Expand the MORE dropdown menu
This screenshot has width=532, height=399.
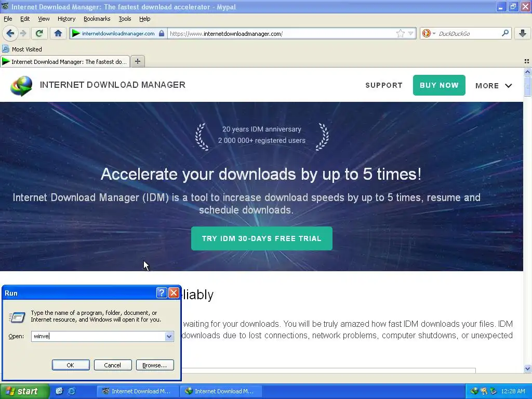tap(494, 86)
